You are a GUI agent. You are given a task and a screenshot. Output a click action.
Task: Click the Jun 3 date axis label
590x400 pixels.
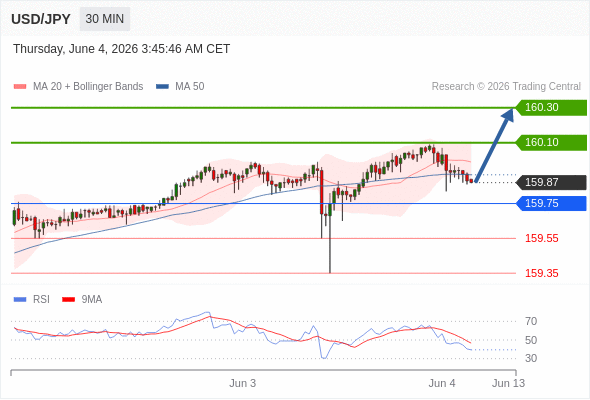[x=243, y=383]
